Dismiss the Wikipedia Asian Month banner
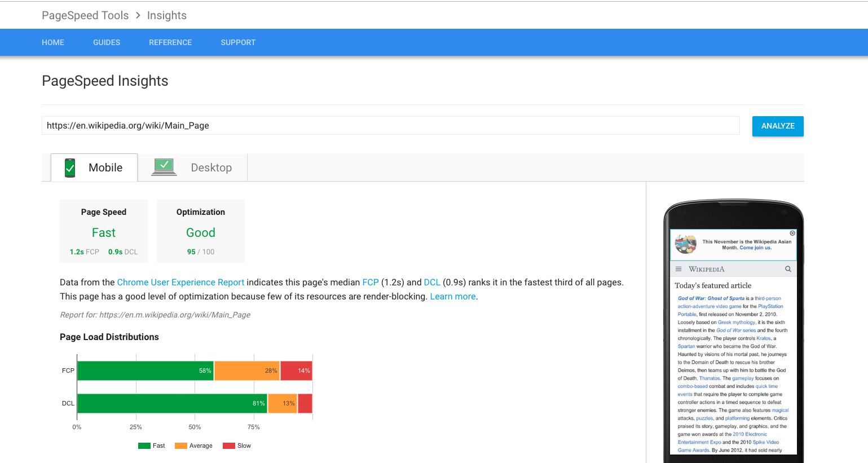 click(x=792, y=233)
